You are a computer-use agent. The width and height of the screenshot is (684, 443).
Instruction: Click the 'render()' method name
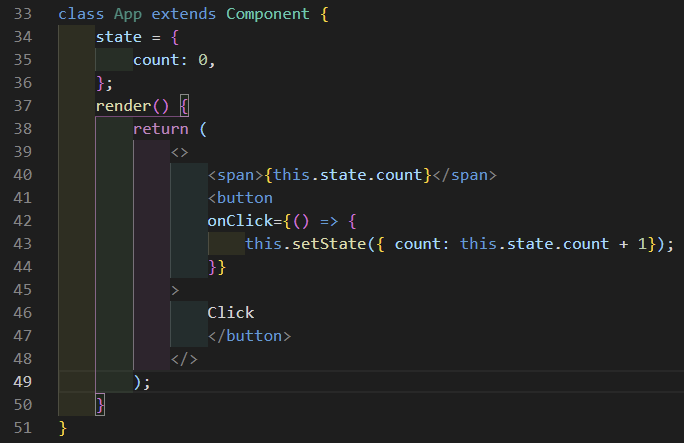pyautogui.click(x=132, y=106)
